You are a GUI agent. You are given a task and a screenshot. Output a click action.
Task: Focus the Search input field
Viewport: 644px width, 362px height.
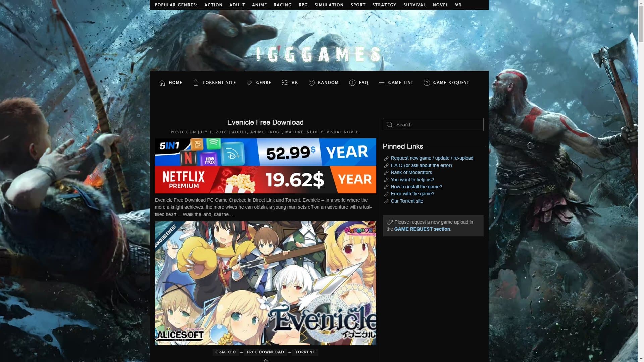pos(433,125)
